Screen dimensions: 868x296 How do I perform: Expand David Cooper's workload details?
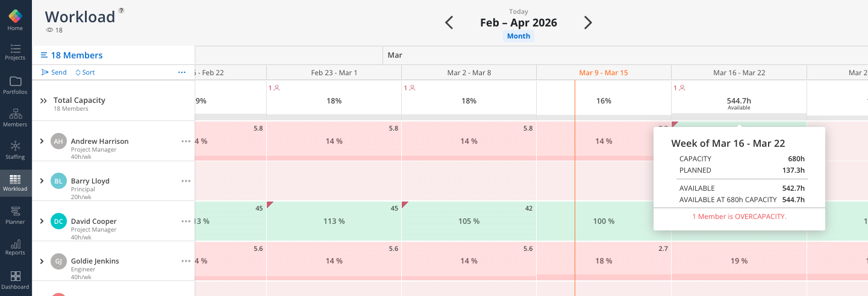pos(42,221)
